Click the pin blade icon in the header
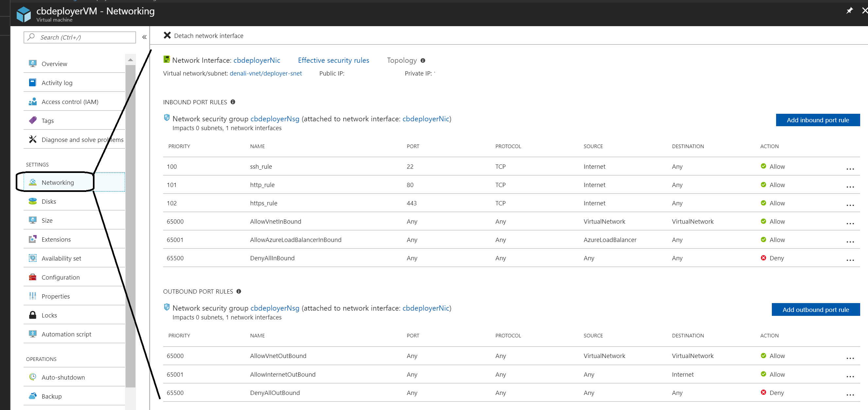This screenshot has height=410, width=868. click(849, 11)
